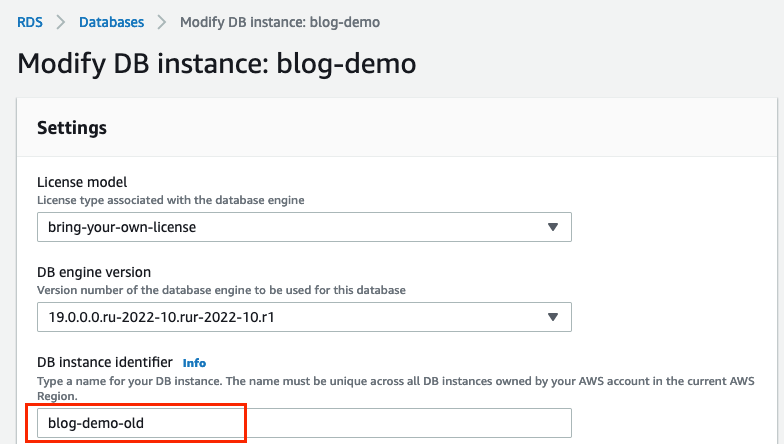Screen dimensions: 784x444
Task: Open the Info link beside DB instance identifier
Action: [x=194, y=363]
